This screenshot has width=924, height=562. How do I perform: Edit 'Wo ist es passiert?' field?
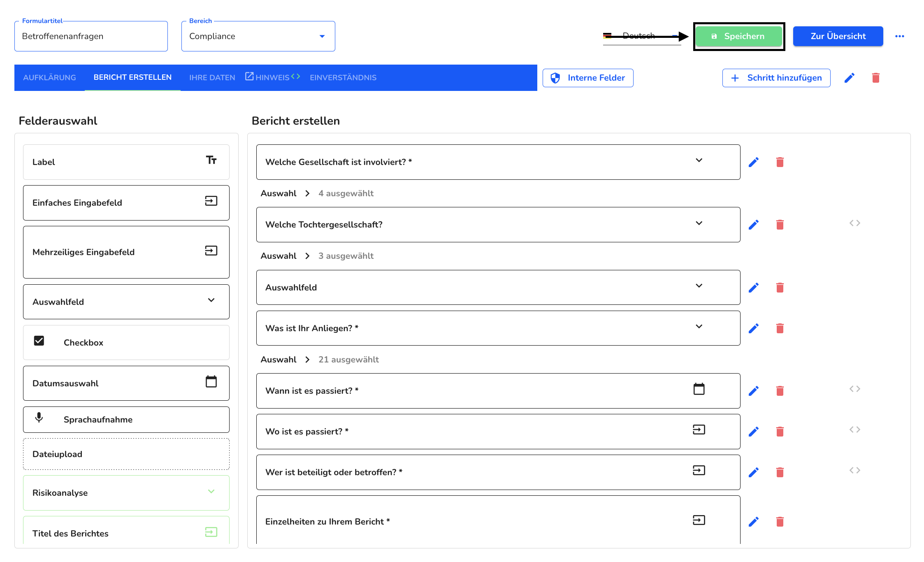(x=753, y=432)
